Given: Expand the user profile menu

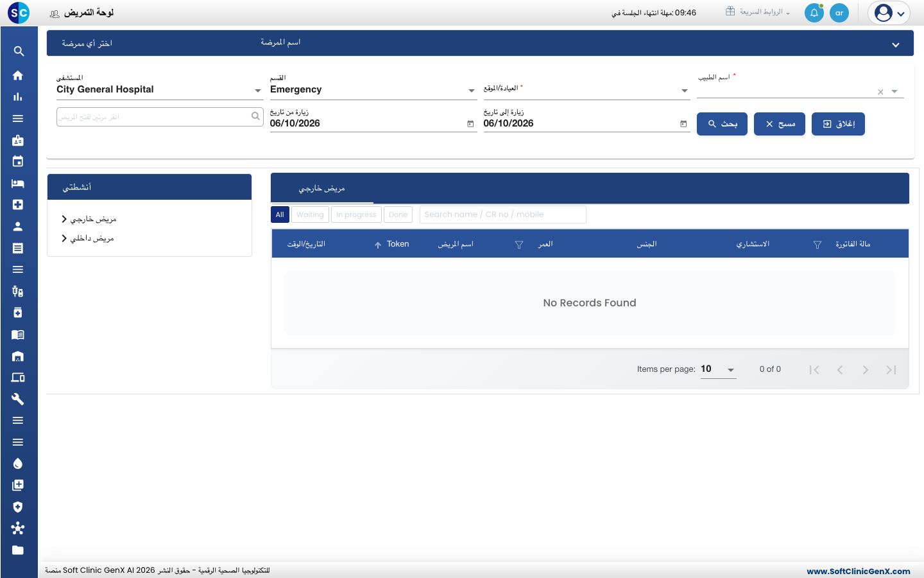Looking at the screenshot, I should tap(889, 13).
